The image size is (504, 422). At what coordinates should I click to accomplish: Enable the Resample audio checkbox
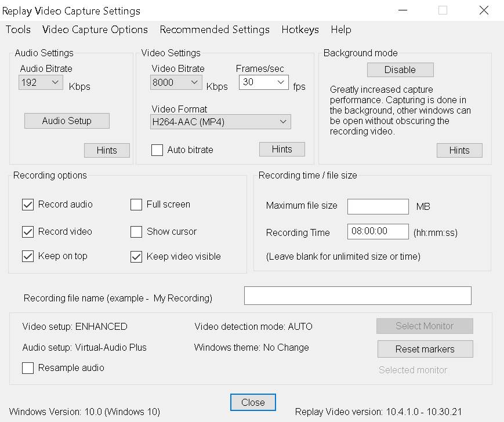coord(27,368)
